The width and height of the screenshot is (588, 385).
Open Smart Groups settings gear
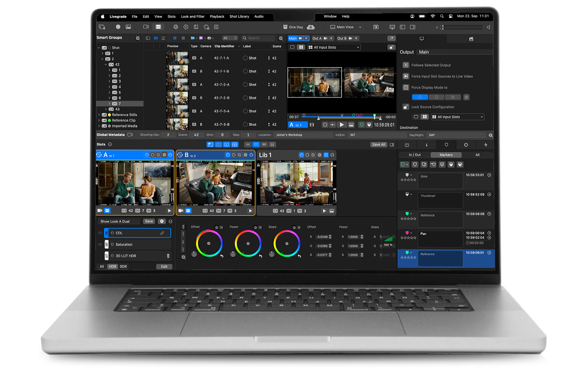138,38
